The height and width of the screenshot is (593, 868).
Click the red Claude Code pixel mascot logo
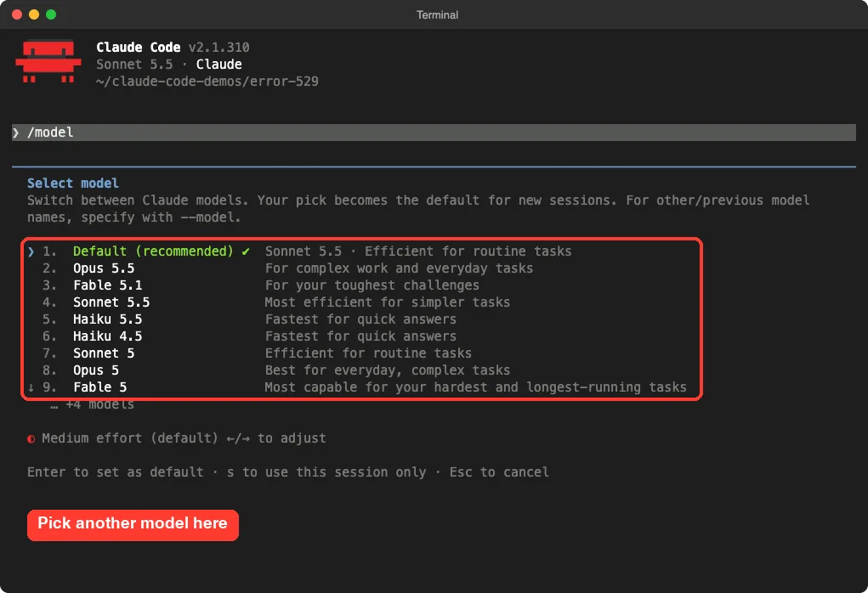[x=48, y=61]
